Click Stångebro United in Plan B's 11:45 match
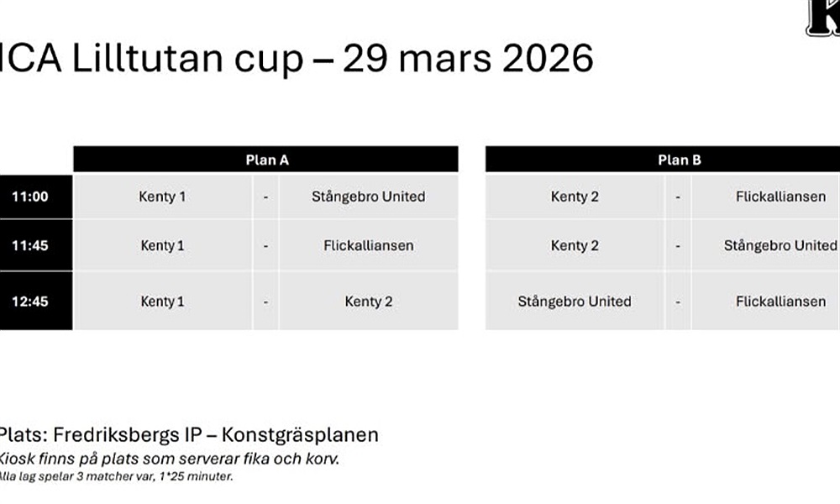The height and width of the screenshot is (504, 840). 780,245
